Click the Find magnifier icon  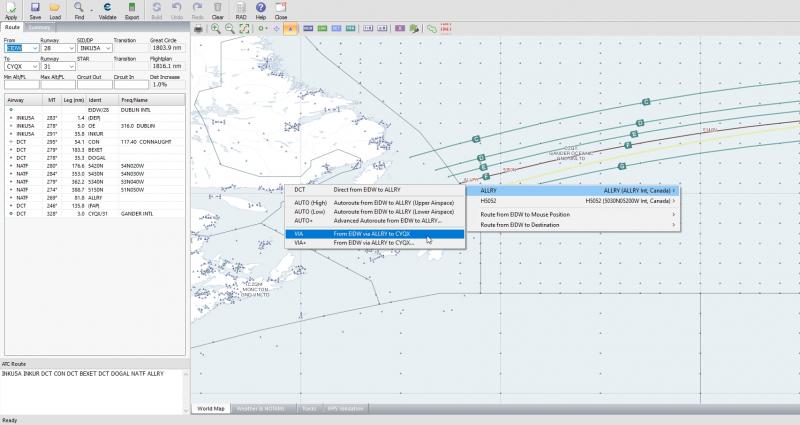(x=79, y=10)
